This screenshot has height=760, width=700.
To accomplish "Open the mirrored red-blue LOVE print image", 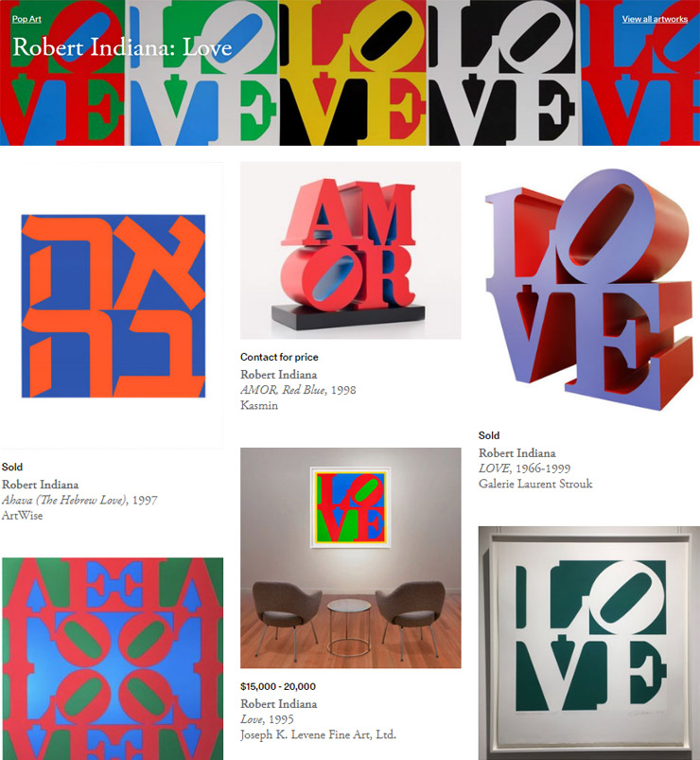I will 113,659.
